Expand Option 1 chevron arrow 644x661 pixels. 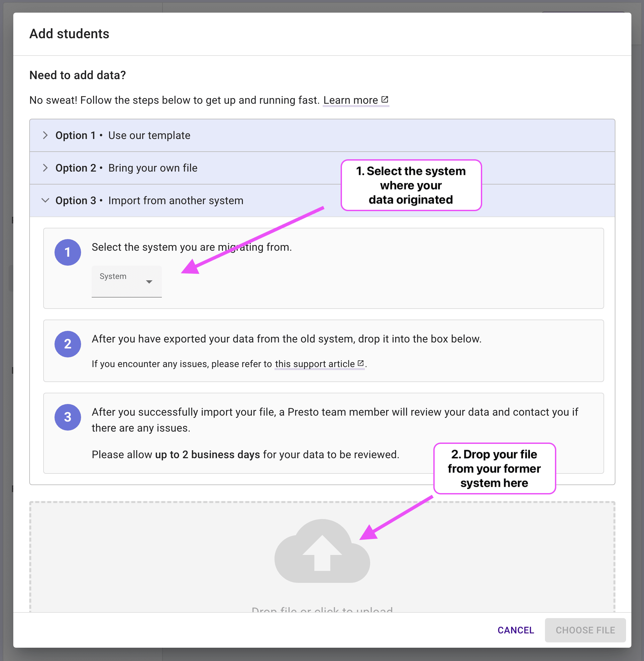45,135
